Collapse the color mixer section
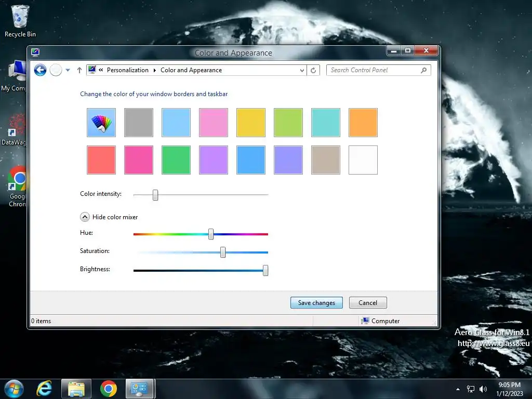Screen dimensions: 532x399 tap(85, 217)
